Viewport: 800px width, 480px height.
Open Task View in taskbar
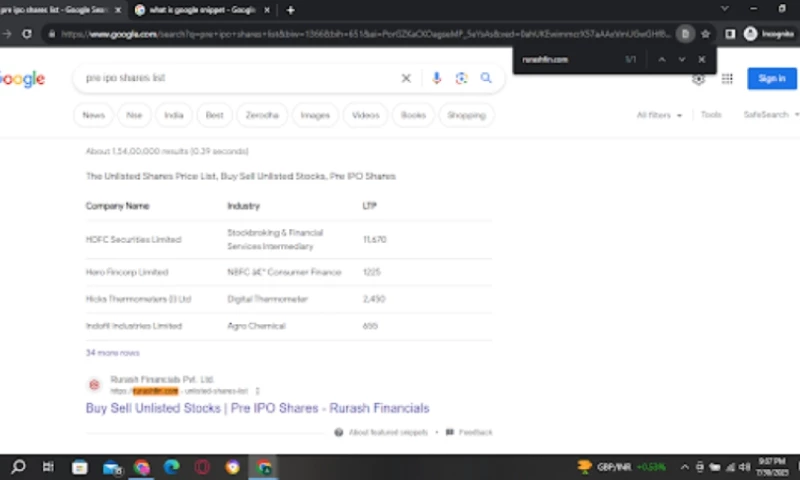[48, 467]
